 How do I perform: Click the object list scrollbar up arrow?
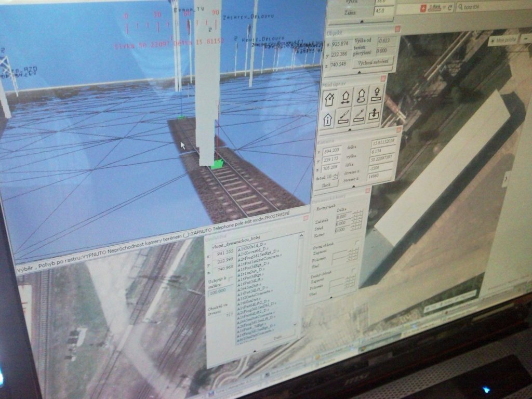pyautogui.click(x=301, y=236)
